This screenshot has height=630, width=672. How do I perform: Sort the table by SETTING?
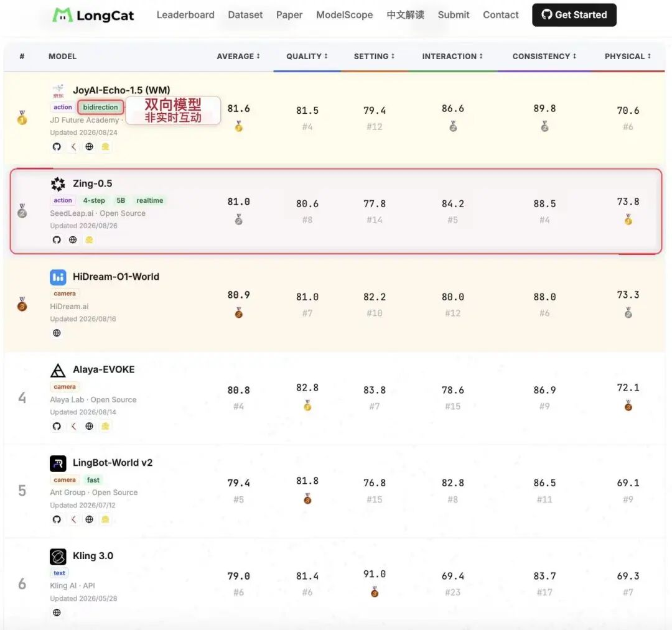pos(374,57)
